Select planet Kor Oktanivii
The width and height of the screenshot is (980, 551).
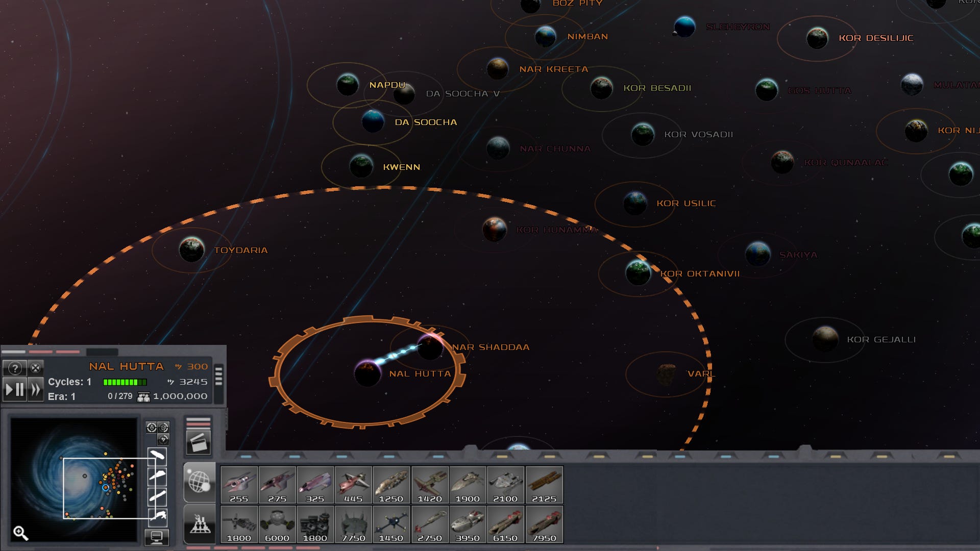click(x=638, y=273)
